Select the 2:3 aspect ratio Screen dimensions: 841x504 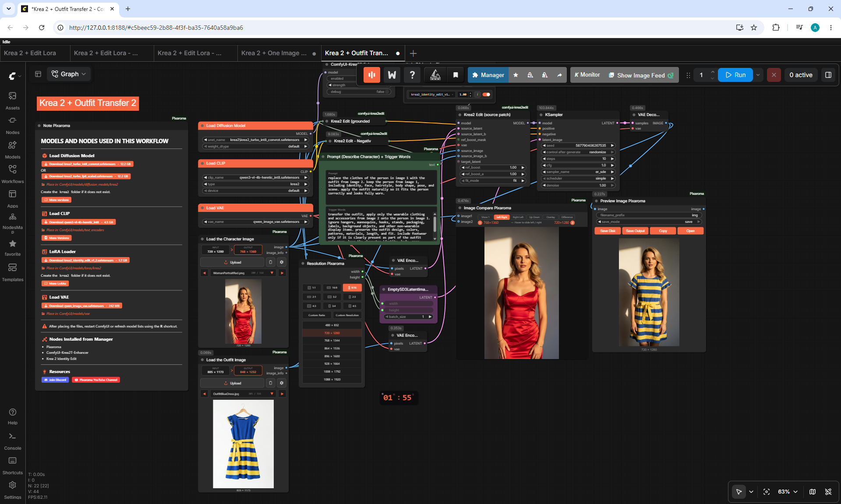click(x=353, y=297)
